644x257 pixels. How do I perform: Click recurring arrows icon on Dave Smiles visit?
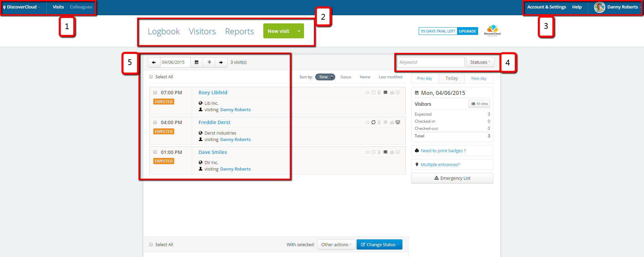pos(374,152)
